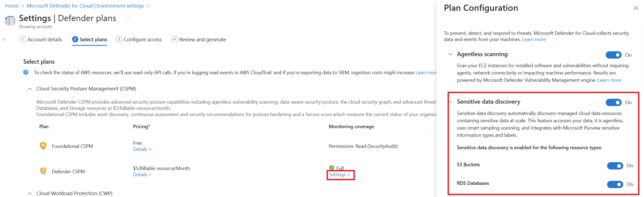Turn off the Agentless scanning toggle
This screenshot has width=644, height=197.
point(614,55)
